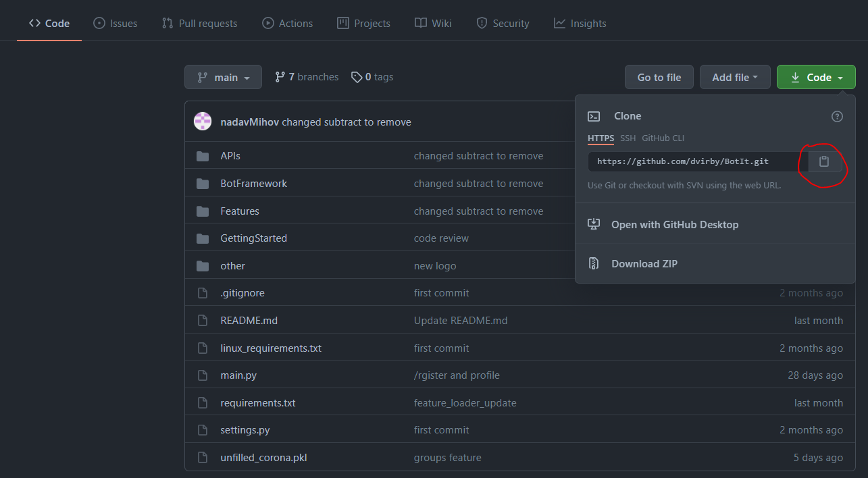The height and width of the screenshot is (478, 868).
Task: Open the Wiki tab
Action: click(433, 23)
